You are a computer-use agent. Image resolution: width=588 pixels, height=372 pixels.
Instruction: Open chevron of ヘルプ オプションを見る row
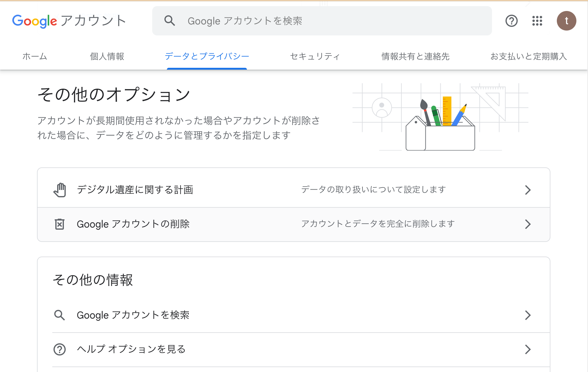coord(528,349)
